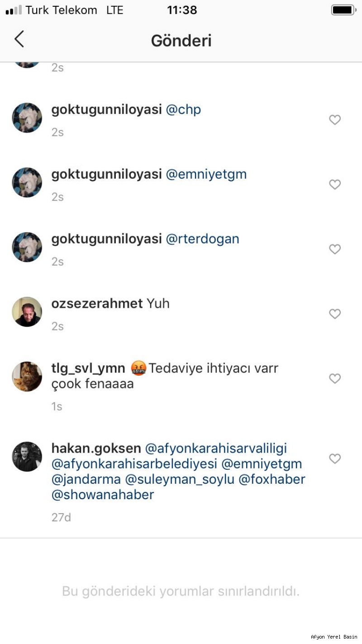Image resolution: width=362 pixels, height=644 pixels.
Task: Open the @rterdogan mention link
Action: tap(202, 239)
